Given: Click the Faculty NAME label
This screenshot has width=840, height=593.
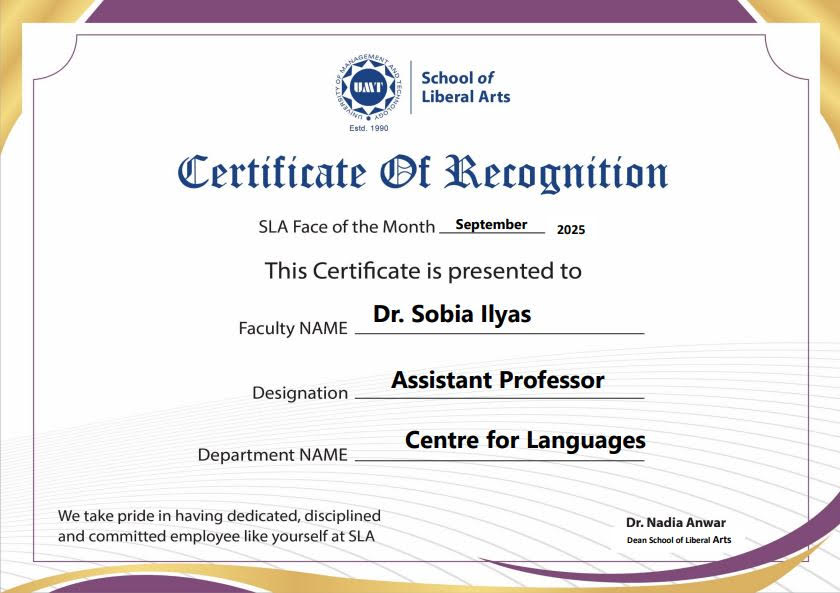Looking at the screenshot, I should pos(293,328).
